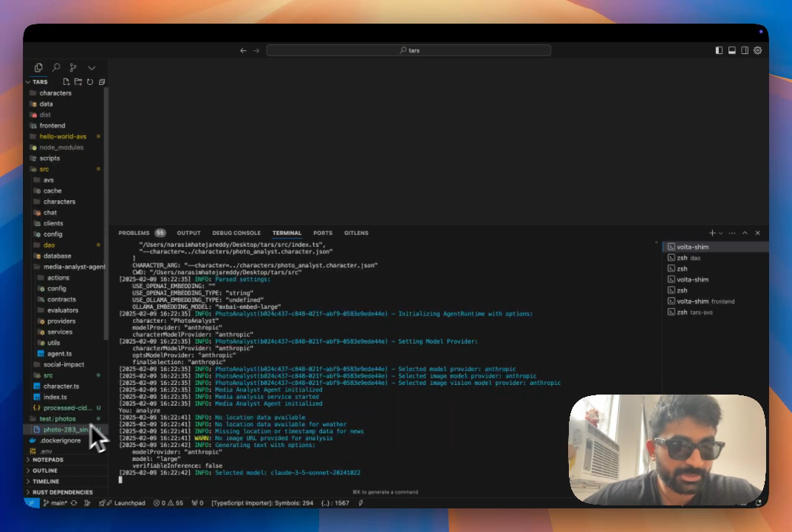792x532 pixels.
Task: Open the character.ts file
Action: [61, 386]
